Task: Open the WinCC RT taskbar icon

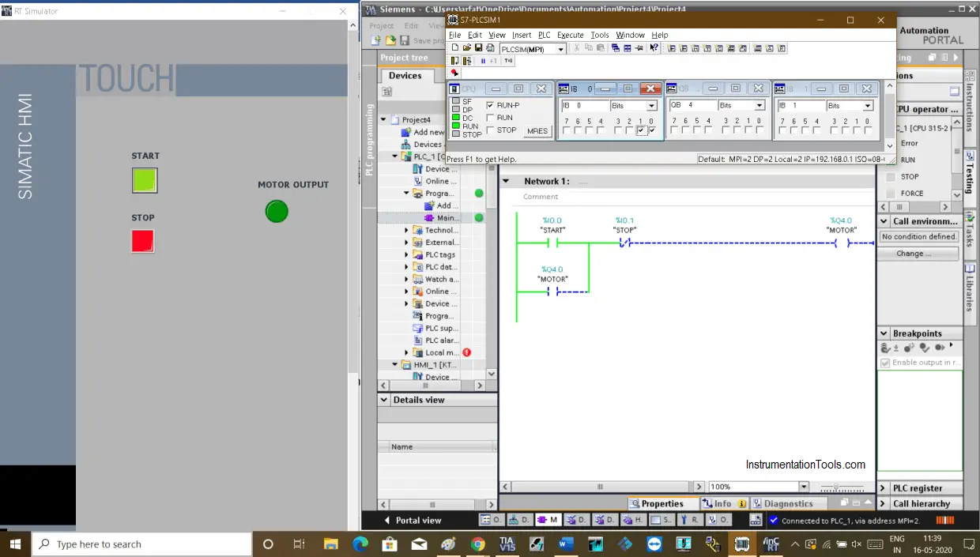Action: 771,544
